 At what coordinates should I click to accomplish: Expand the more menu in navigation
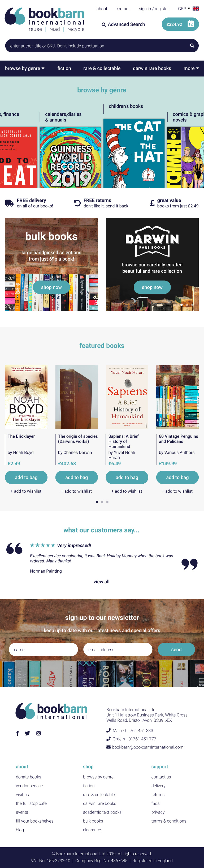pos(191,69)
